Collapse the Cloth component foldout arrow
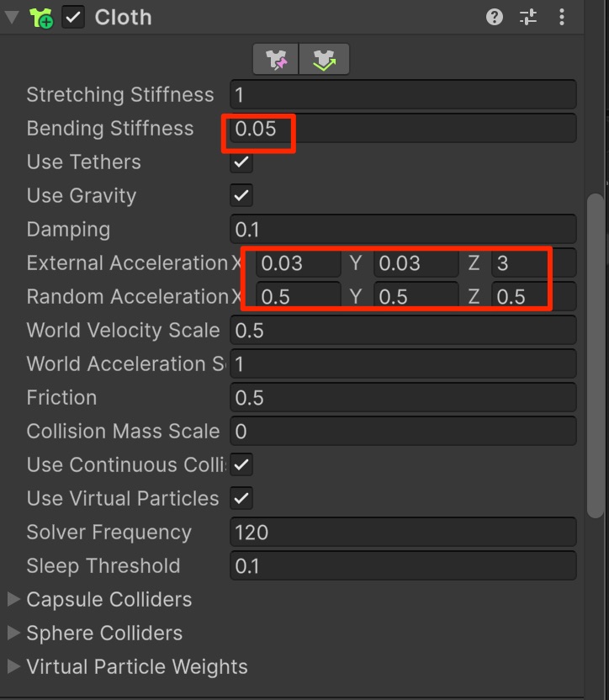 (12, 18)
